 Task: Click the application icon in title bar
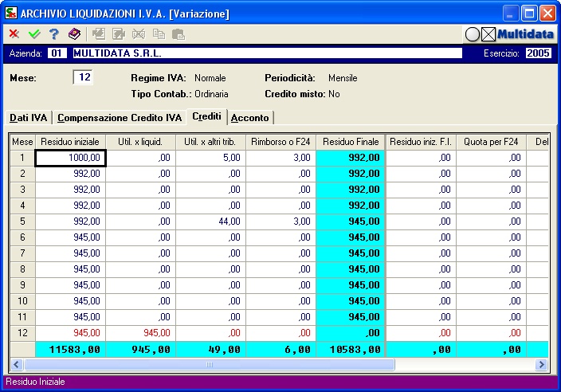point(10,14)
